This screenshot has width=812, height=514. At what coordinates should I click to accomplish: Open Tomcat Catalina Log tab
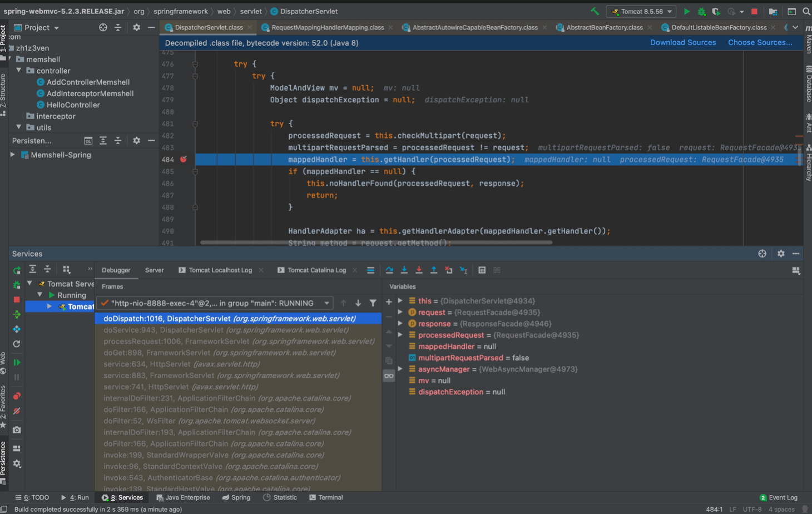click(x=317, y=270)
